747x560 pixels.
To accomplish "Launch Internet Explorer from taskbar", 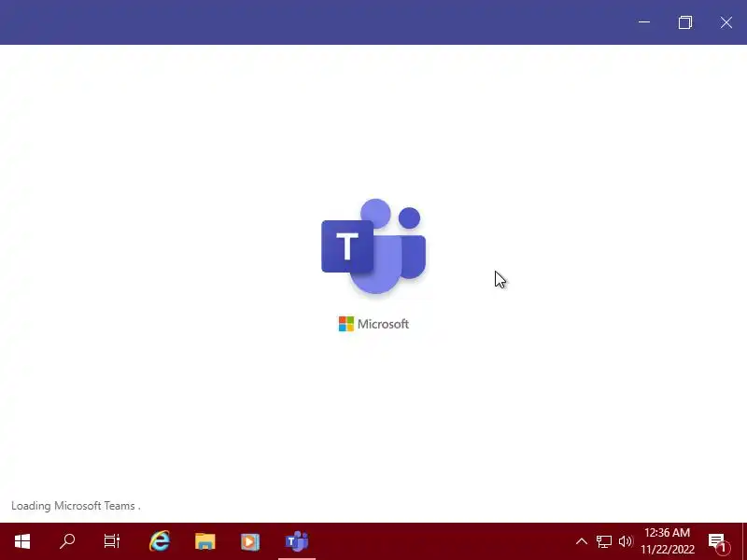I will coord(160,541).
